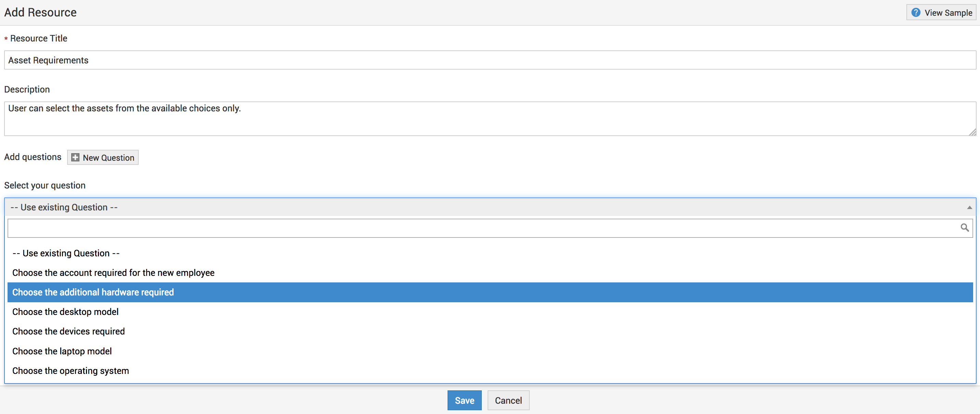The height and width of the screenshot is (414, 980).
Task: Choose the '-- Use existing Question --' list entry
Action: pyautogui.click(x=66, y=253)
